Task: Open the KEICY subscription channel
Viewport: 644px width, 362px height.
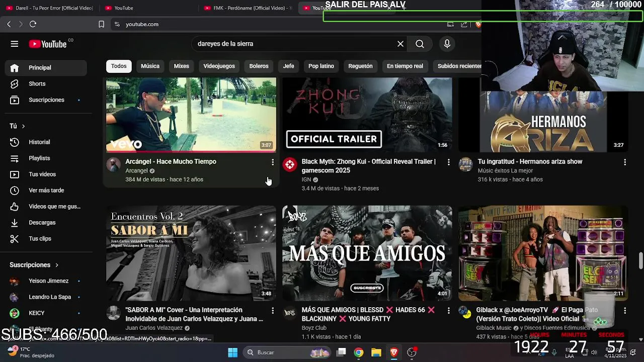Action: click(45, 313)
